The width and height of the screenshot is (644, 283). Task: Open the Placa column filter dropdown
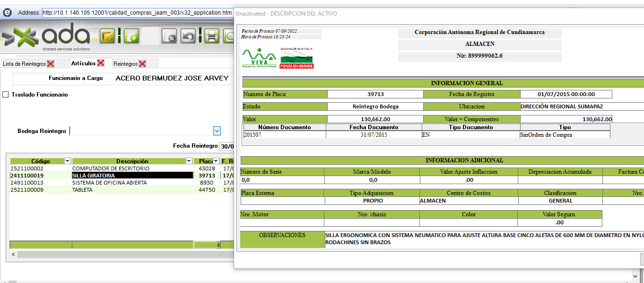pos(216,161)
